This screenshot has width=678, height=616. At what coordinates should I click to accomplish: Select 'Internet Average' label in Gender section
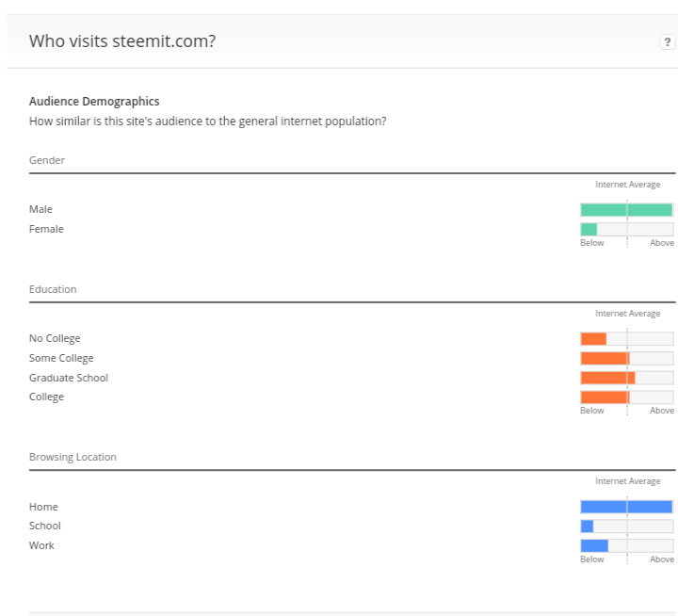(627, 185)
